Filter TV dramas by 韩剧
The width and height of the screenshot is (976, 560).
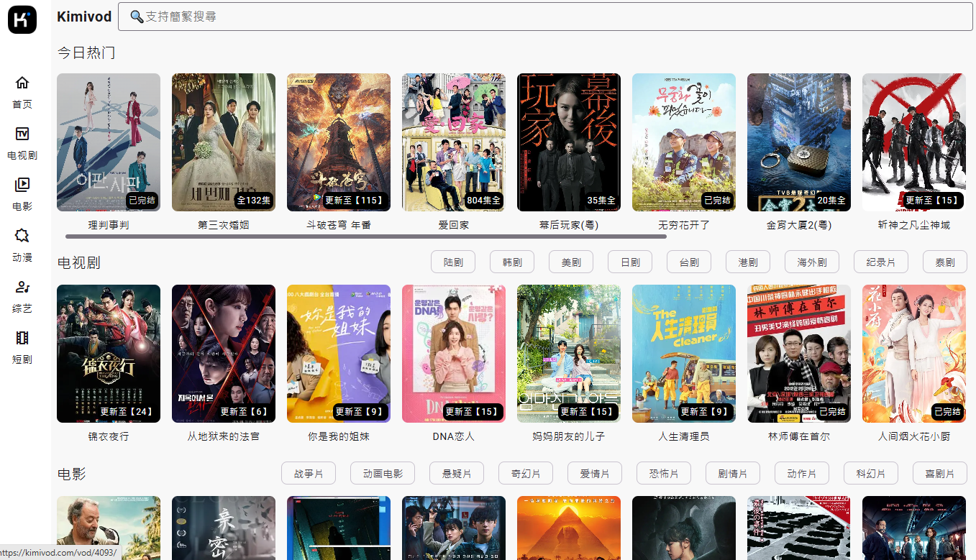coord(512,262)
